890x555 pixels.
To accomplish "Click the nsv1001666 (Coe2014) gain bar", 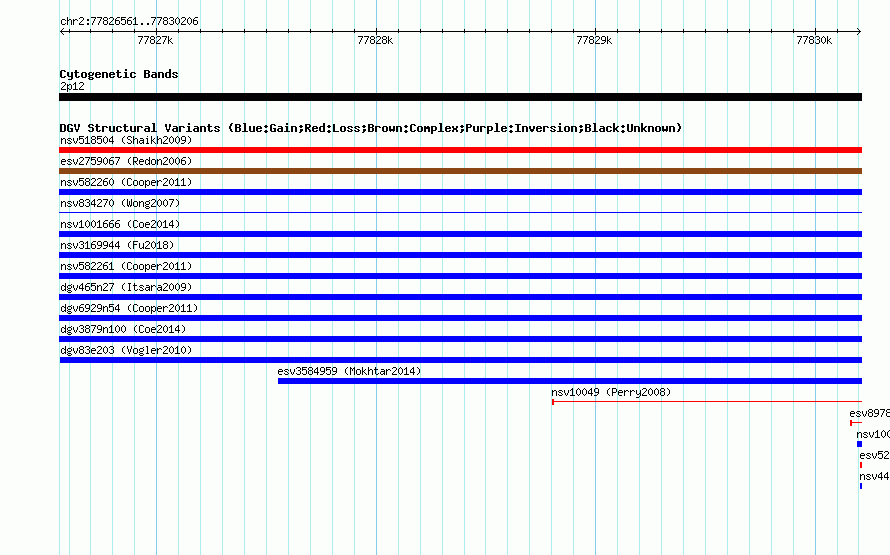I will click(x=460, y=234).
